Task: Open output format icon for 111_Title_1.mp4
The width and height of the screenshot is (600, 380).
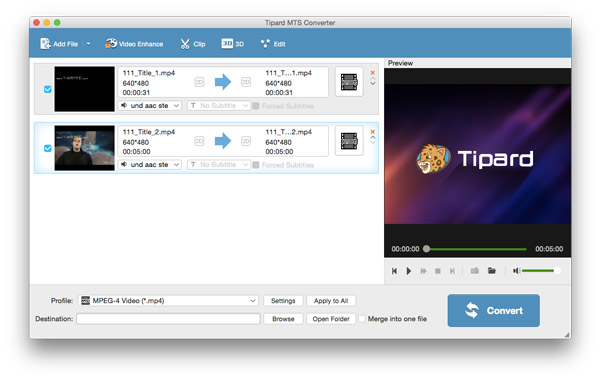Action: (349, 82)
